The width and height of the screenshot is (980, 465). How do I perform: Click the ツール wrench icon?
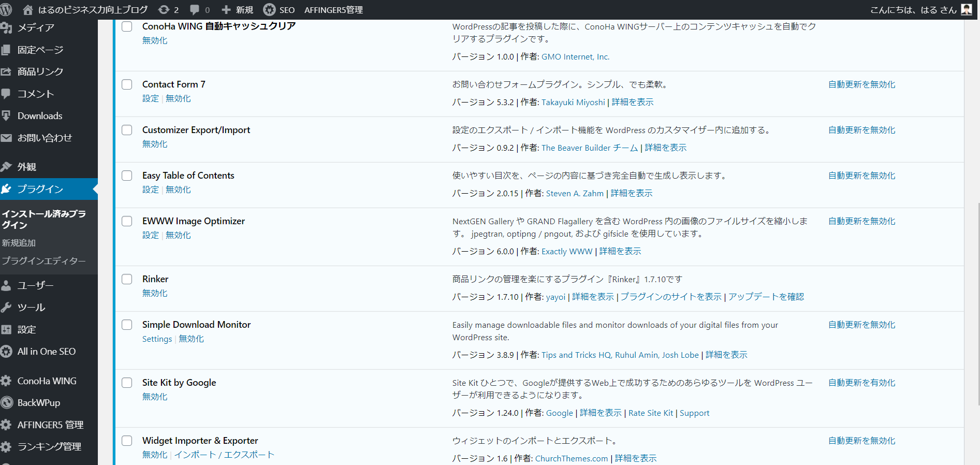6,308
